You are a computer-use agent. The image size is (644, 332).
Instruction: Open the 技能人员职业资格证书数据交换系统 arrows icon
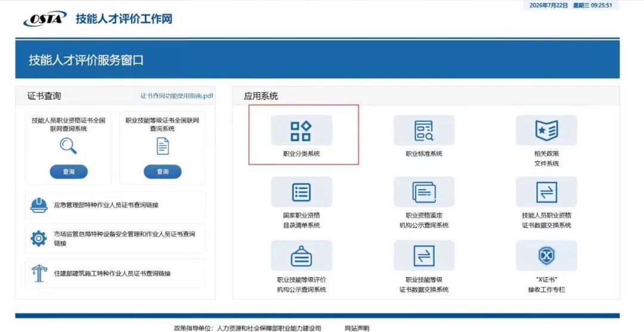pyautogui.click(x=546, y=192)
